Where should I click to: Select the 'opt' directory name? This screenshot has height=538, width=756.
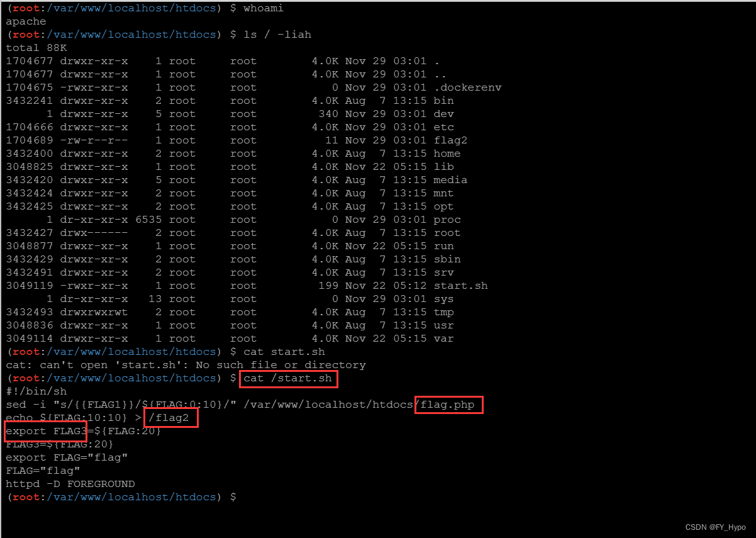tap(443, 206)
